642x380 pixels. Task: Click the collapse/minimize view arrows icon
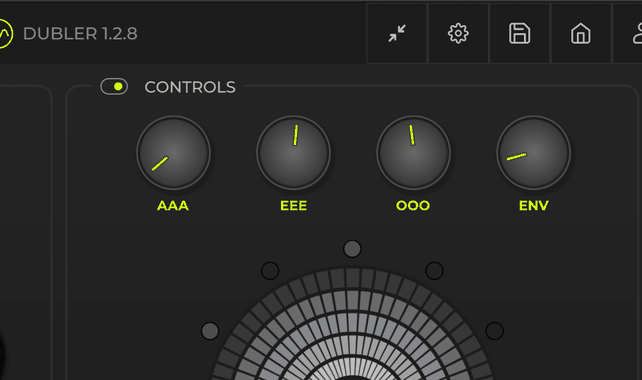click(x=397, y=33)
